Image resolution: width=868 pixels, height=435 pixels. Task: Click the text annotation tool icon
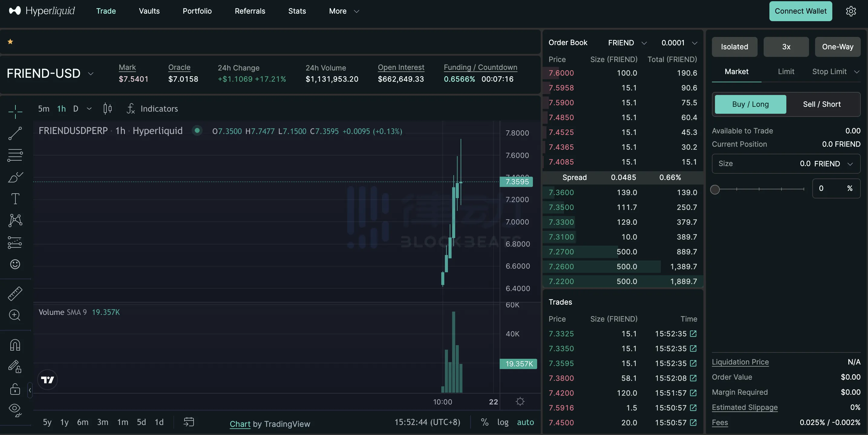pyautogui.click(x=15, y=198)
